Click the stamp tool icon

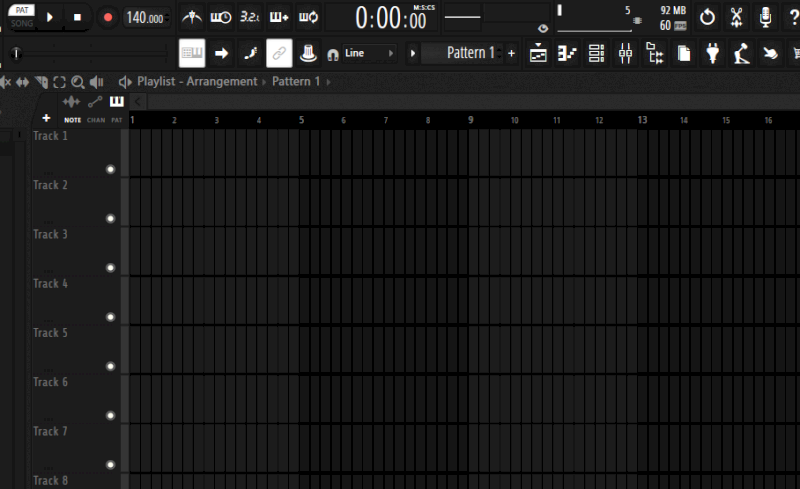pos(308,53)
